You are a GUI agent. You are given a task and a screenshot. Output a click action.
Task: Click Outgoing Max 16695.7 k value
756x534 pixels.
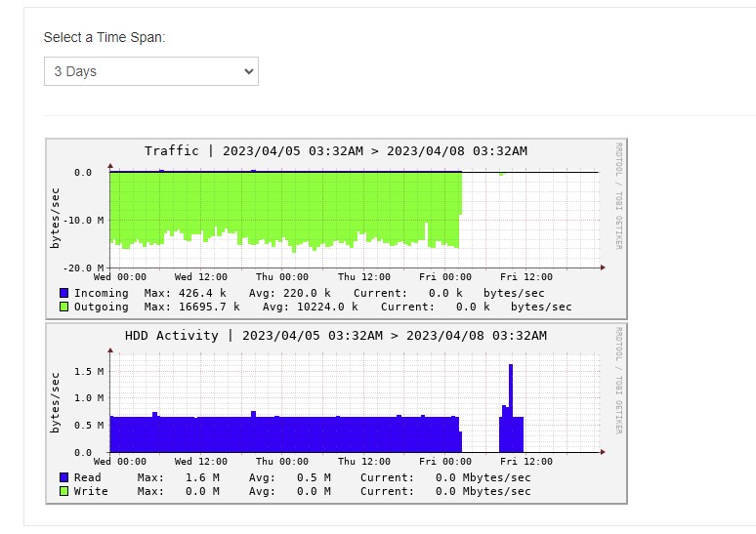click(209, 307)
